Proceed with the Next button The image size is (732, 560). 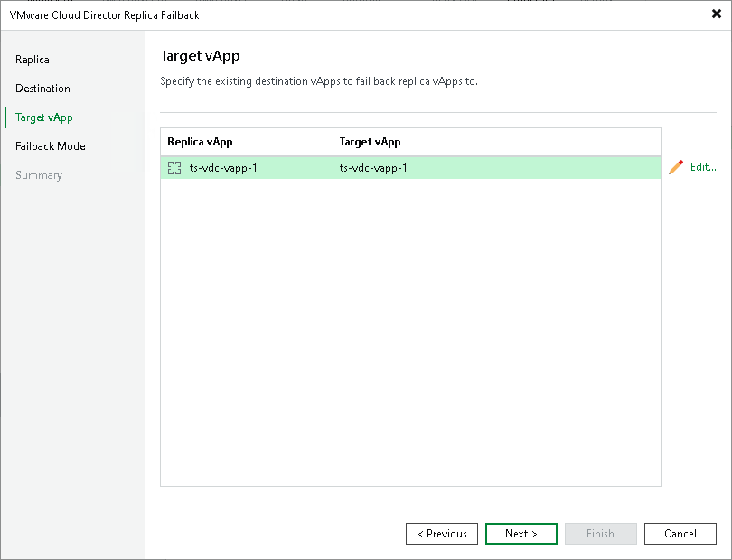(521, 534)
